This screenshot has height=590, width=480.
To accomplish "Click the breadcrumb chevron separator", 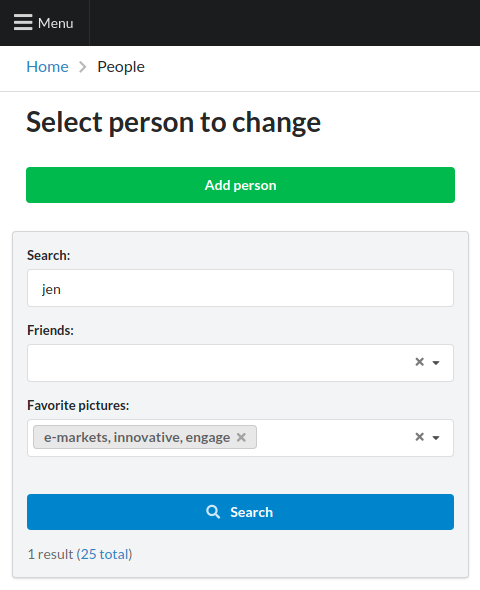I will tap(83, 67).
